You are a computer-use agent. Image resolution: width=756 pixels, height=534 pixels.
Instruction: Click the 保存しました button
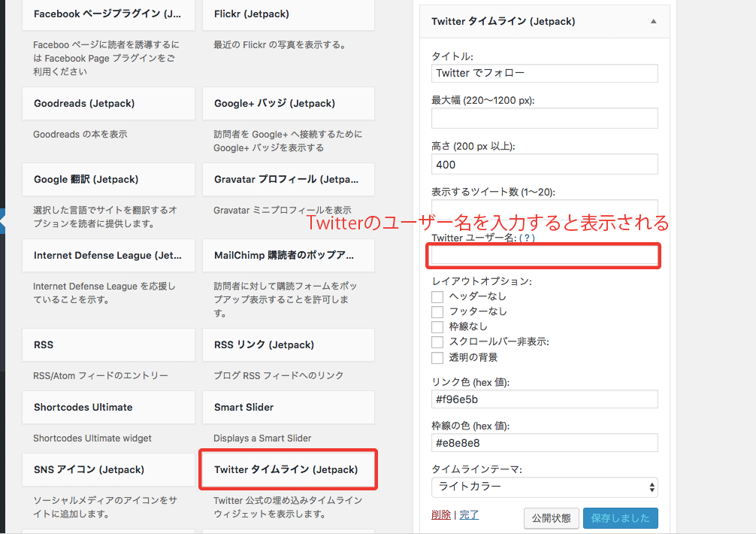click(620, 518)
